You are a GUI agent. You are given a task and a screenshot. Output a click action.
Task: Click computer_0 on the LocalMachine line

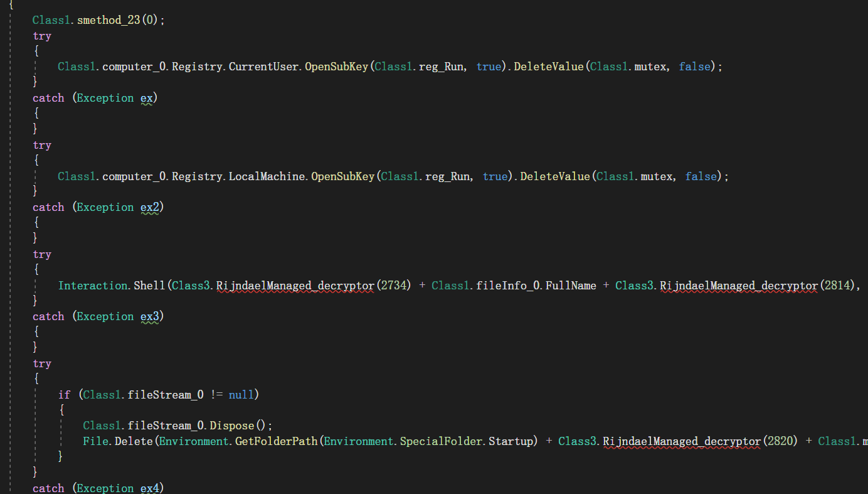click(134, 176)
